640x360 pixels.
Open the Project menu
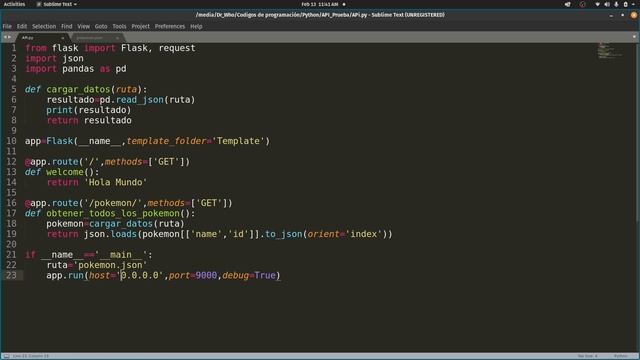coord(140,26)
